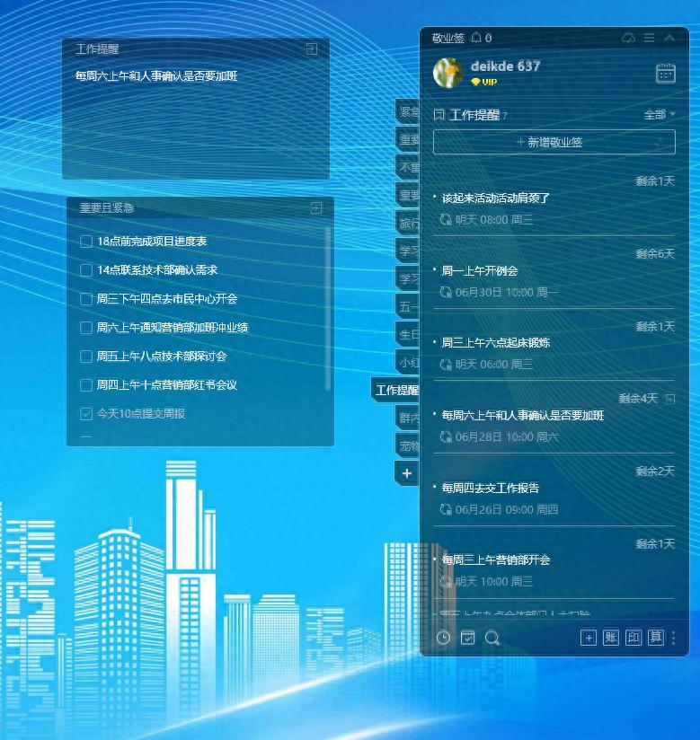Open the calendar icon beside the username
This screenshot has height=740, width=700.
665,74
